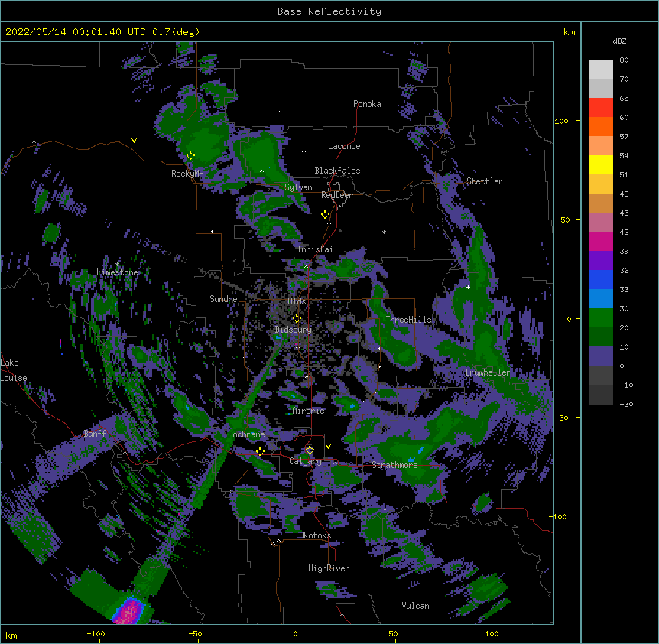The width and height of the screenshot is (659, 644).
Task: Click the ThreeHills city label
Action: 408,320
